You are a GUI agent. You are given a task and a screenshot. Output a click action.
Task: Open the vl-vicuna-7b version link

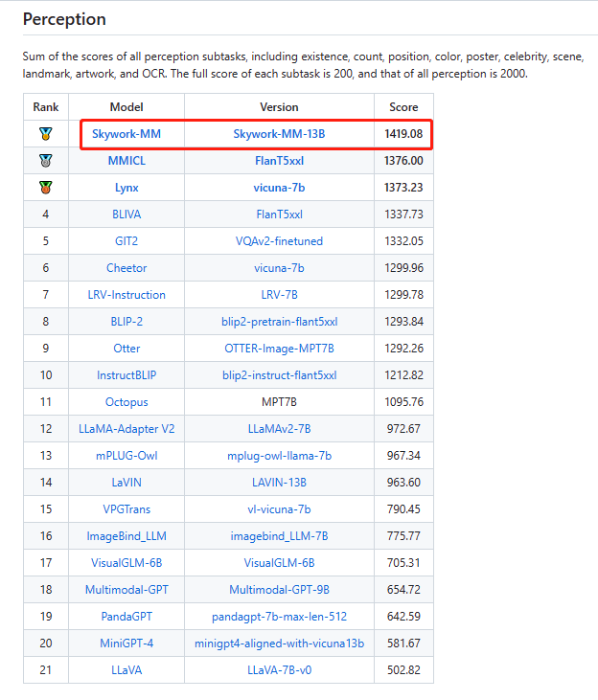pos(279,508)
